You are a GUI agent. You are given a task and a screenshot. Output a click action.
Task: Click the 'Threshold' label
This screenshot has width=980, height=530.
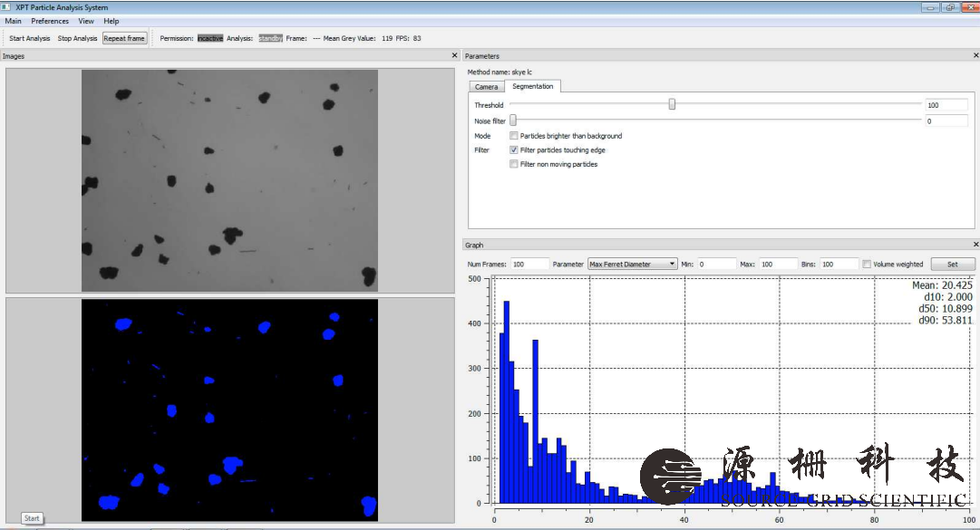pos(489,105)
